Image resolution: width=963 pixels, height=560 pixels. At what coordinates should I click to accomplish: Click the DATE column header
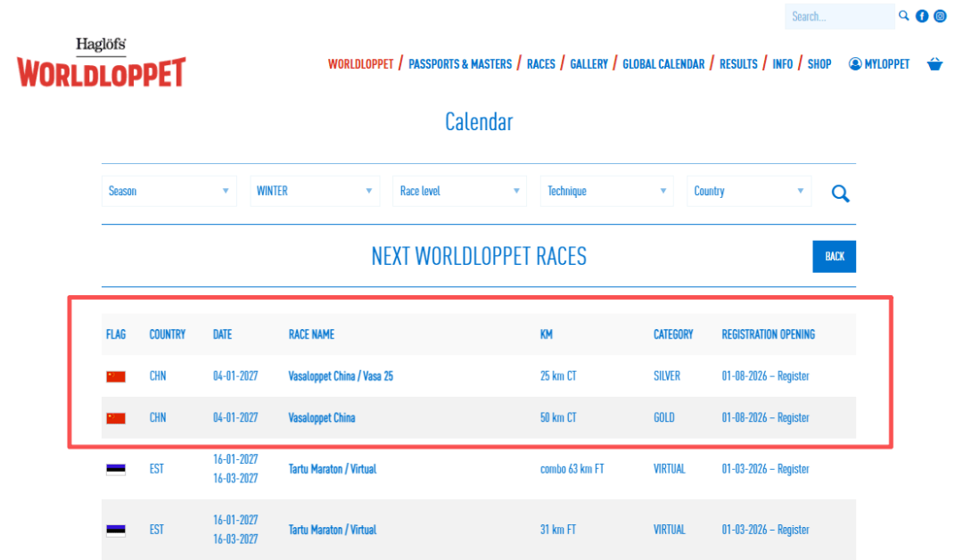point(222,334)
